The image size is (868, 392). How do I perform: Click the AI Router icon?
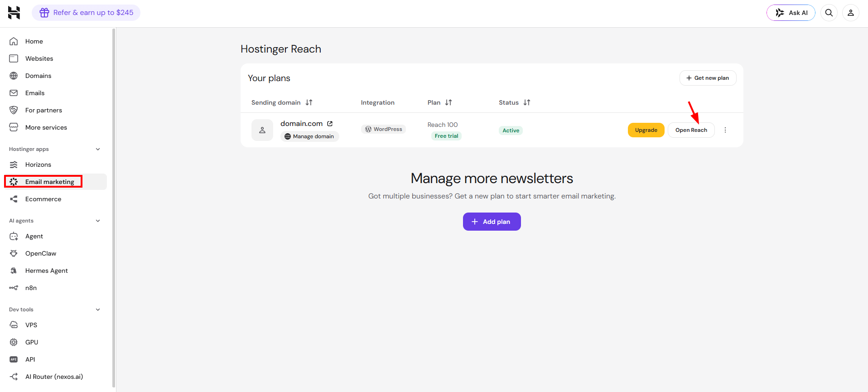14,377
